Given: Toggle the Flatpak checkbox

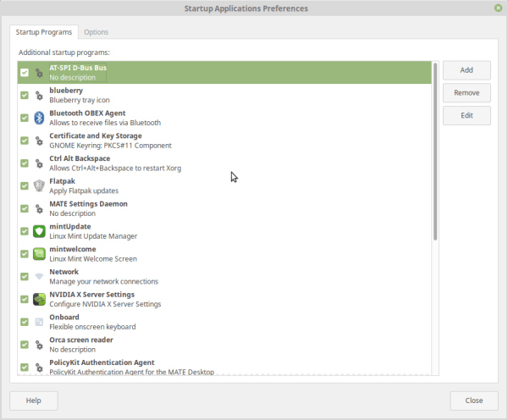Looking at the screenshot, I should click(x=25, y=186).
